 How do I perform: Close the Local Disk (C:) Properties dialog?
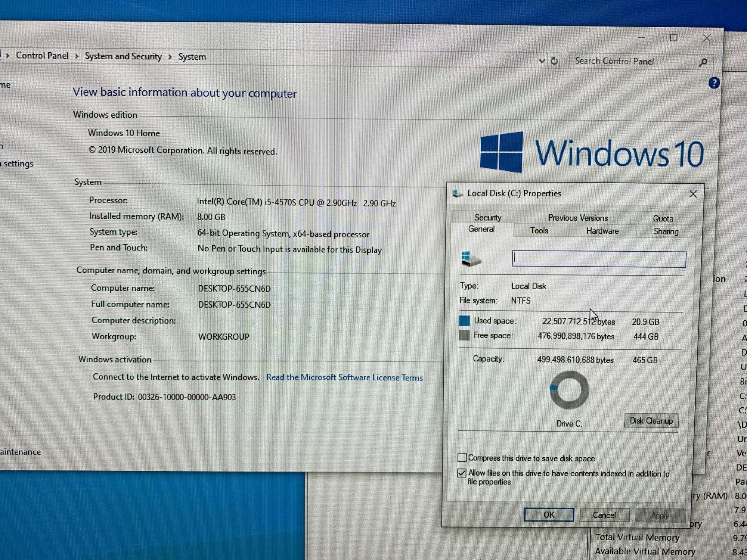pyautogui.click(x=693, y=194)
